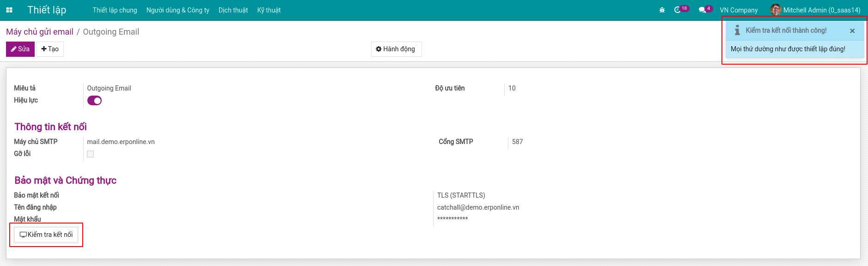Open the Kỹ thuật menu
The height and width of the screenshot is (266, 868).
point(269,10)
